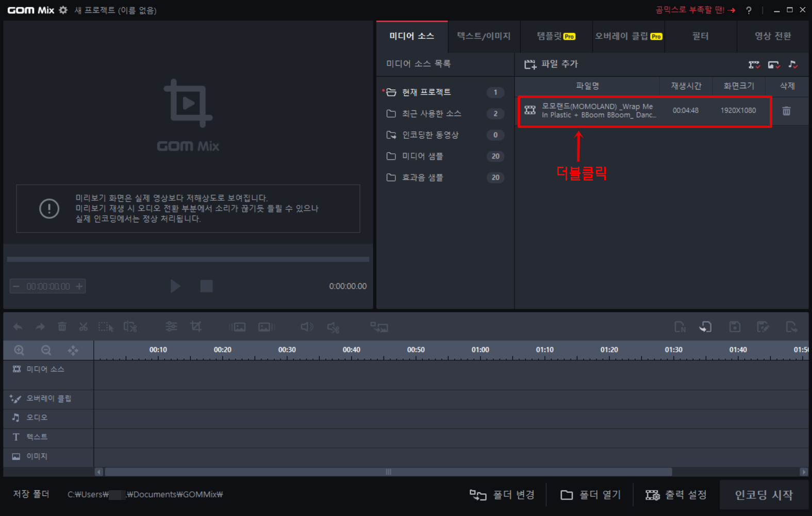Click the trash icon in the timeline toolbar
Screen dimensions: 812x516
tap(62, 327)
